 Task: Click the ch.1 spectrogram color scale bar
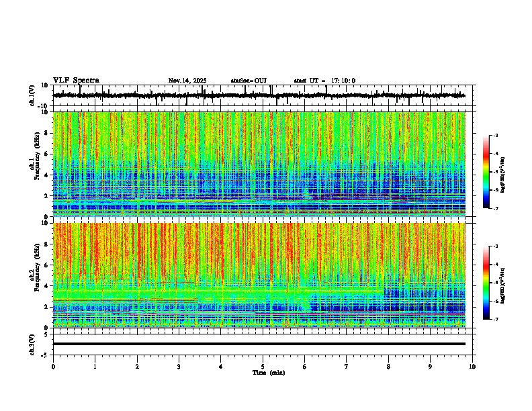point(486,172)
